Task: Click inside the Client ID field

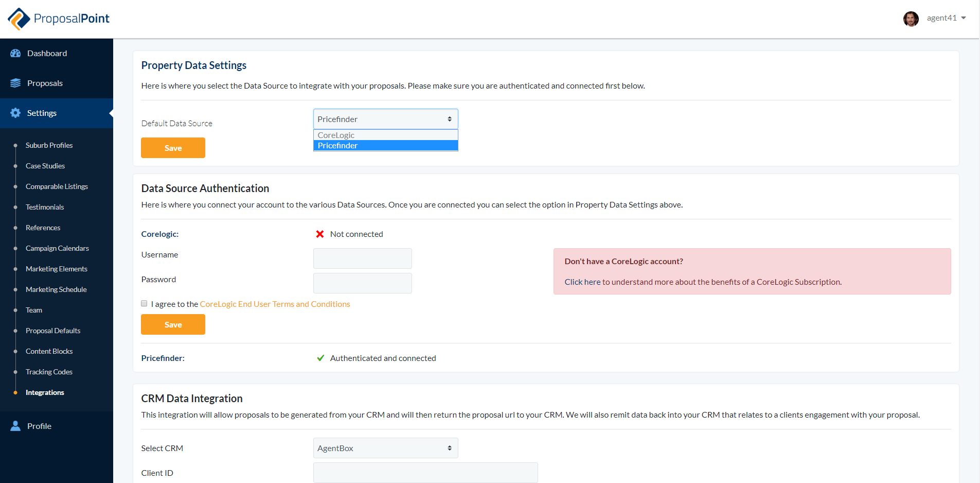Action: 425,472
